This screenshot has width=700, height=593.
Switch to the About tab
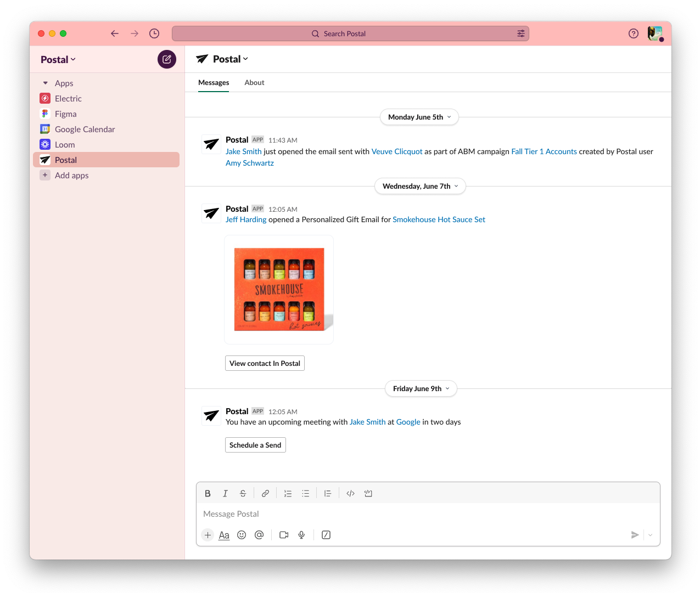click(254, 83)
